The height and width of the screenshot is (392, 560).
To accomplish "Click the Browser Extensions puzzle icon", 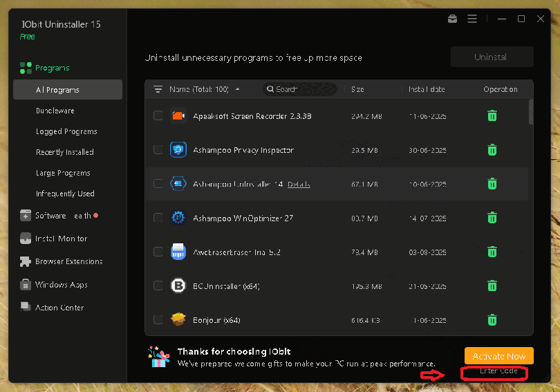I will pos(26,261).
